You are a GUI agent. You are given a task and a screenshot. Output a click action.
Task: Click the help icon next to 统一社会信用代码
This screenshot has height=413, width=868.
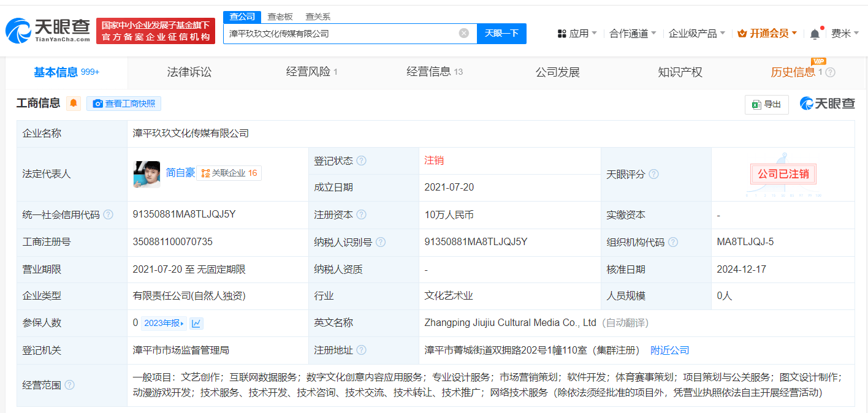(108, 214)
